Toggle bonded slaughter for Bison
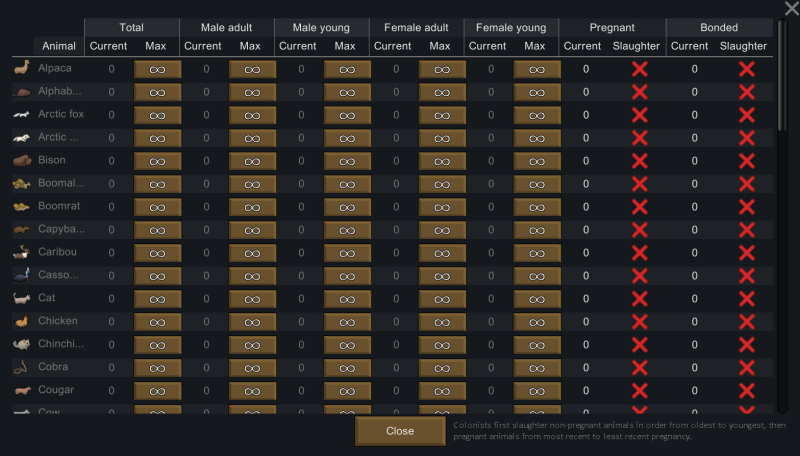Image resolution: width=800 pixels, height=456 pixels. pyautogui.click(x=746, y=161)
